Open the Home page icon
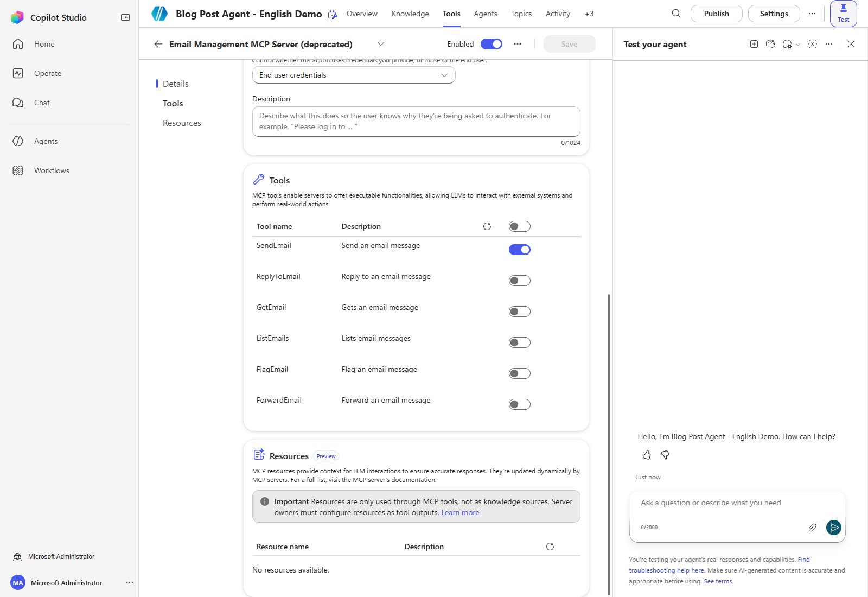This screenshot has height=597, width=868. click(x=18, y=44)
